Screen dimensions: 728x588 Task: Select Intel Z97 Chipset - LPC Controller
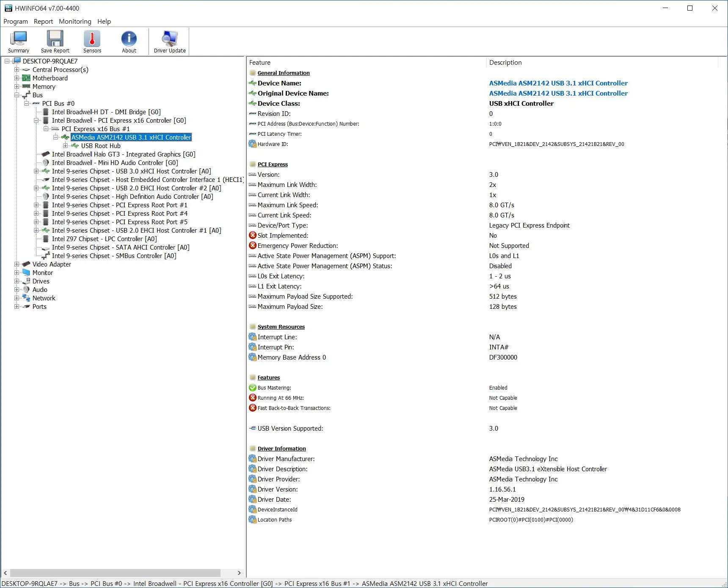point(104,239)
